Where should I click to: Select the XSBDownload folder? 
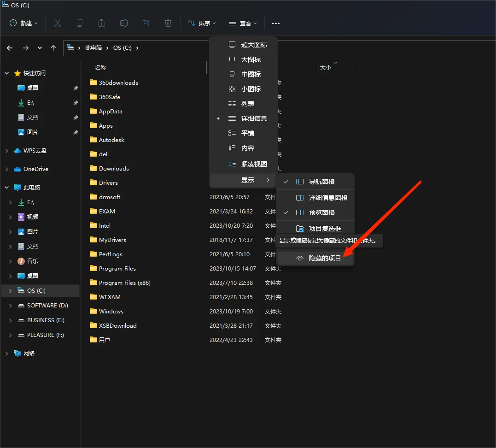point(118,325)
